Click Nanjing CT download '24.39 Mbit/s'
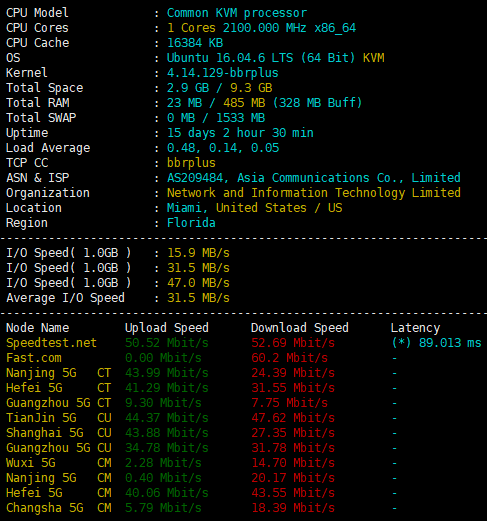The image size is (487, 521). click(x=293, y=373)
